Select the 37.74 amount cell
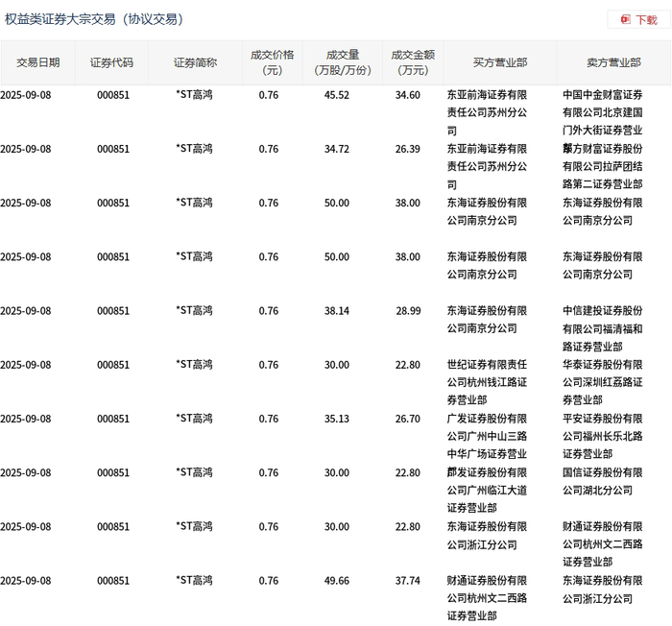672x626 pixels. [408, 581]
